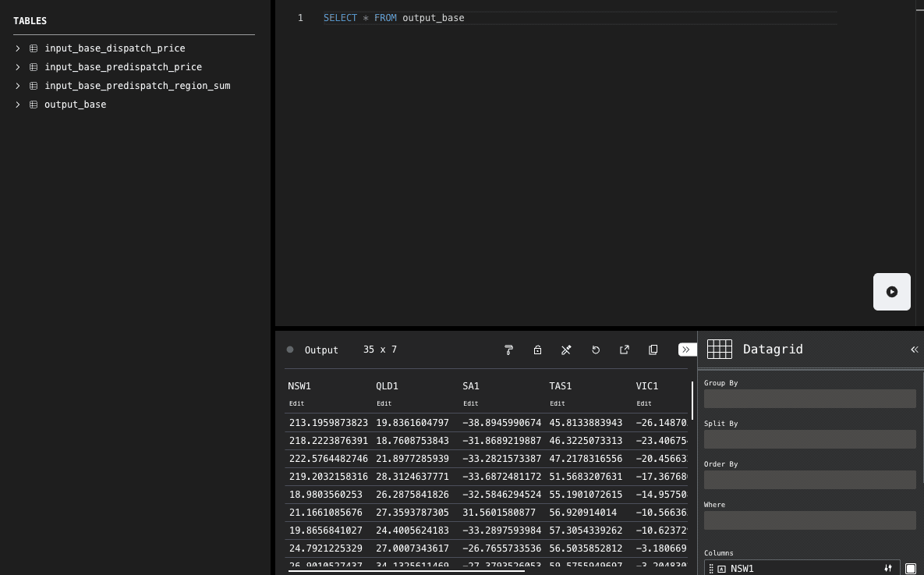Open output results in a new window
This screenshot has width=924, height=575.
pos(624,350)
